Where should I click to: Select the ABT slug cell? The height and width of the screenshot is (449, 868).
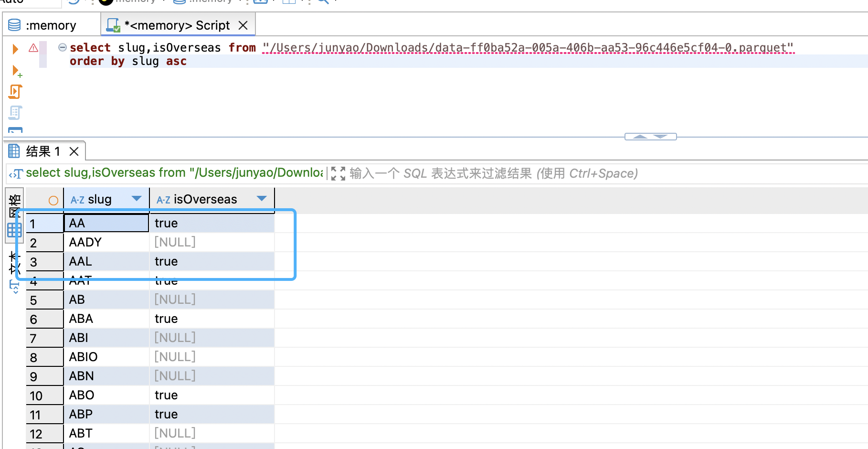106,433
